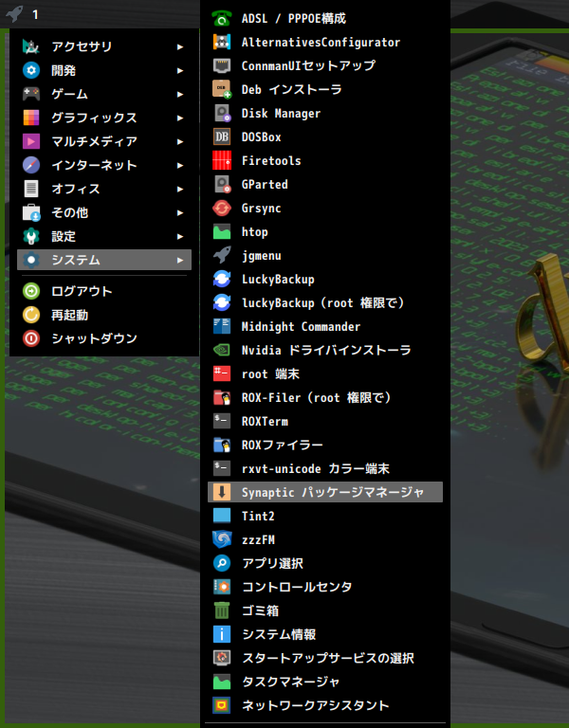This screenshot has width=569, height=728.
Task: Open the システム menu category
Action: [104, 260]
